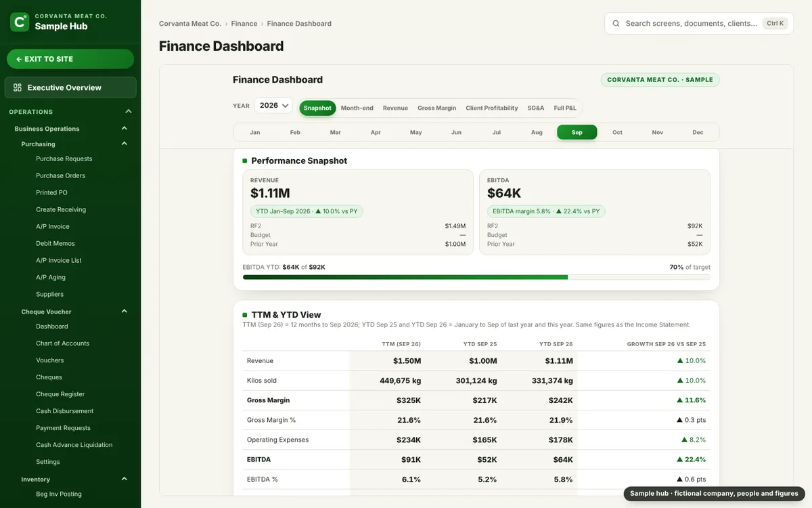Image resolution: width=812 pixels, height=508 pixels.
Task: Click the '449,675 kg' TTM value
Action: (x=401, y=381)
